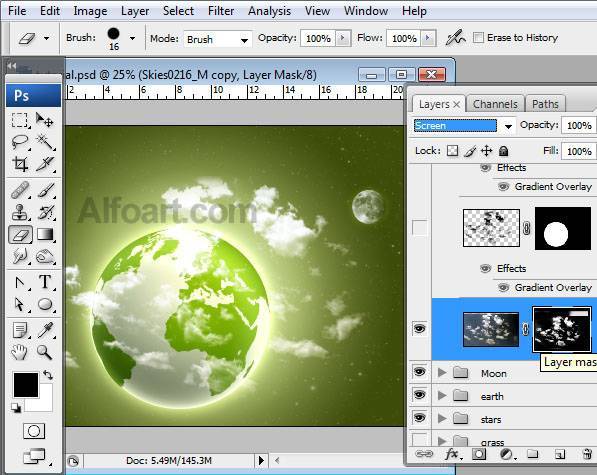Select the History Brush tool

(45, 212)
